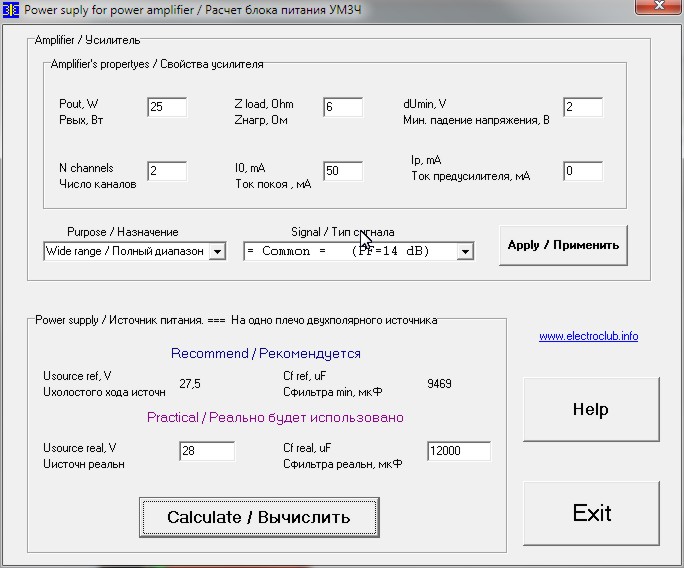Click the Cf real, uF input field
Screen dimensions: 684x568
[459, 451]
